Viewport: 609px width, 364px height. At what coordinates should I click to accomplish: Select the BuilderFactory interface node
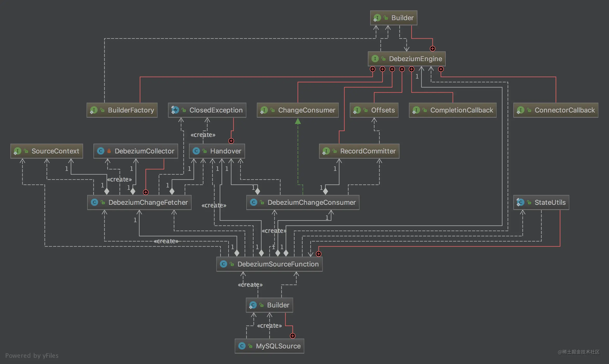pos(122,110)
